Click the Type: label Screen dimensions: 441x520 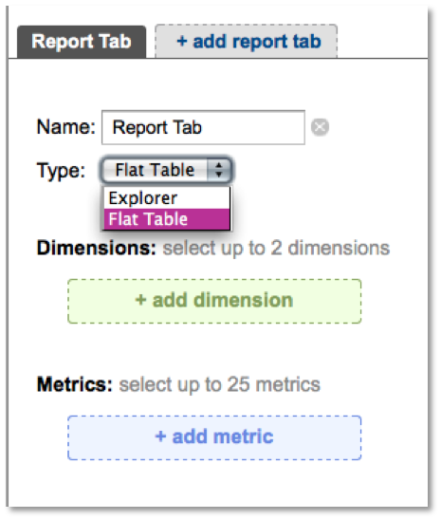tap(61, 171)
